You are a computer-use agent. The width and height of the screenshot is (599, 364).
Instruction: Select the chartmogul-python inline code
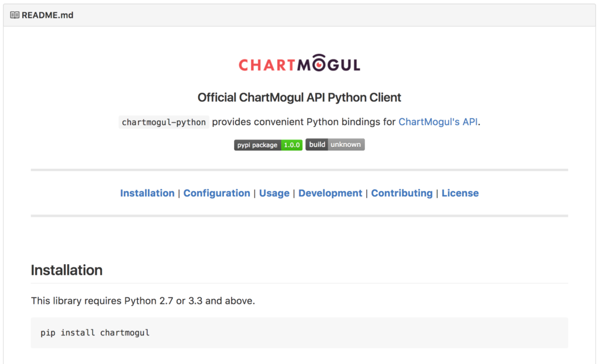point(164,122)
